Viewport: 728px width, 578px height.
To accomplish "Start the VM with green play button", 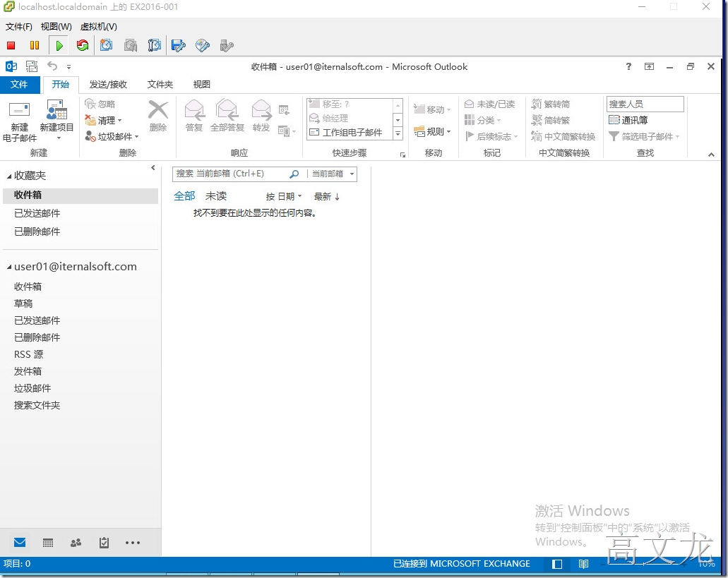I will pos(59,45).
